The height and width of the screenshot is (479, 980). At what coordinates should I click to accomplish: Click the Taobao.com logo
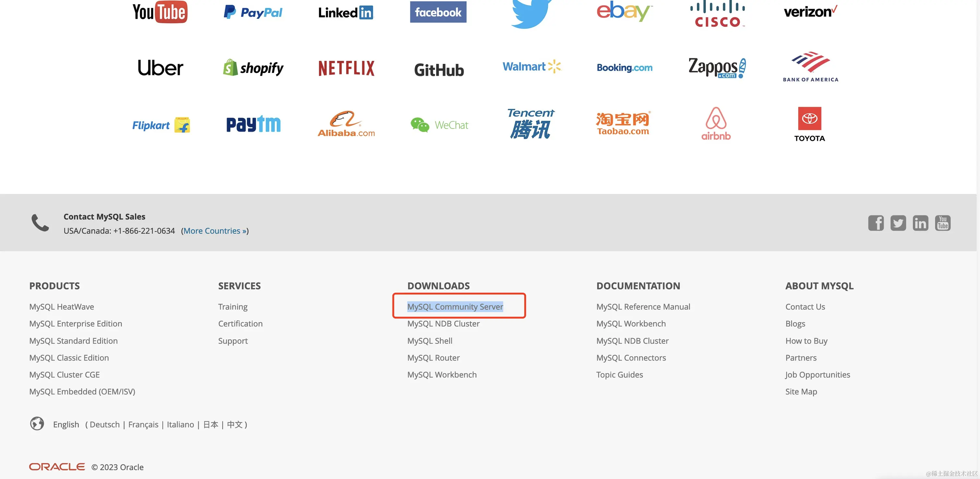point(623,123)
